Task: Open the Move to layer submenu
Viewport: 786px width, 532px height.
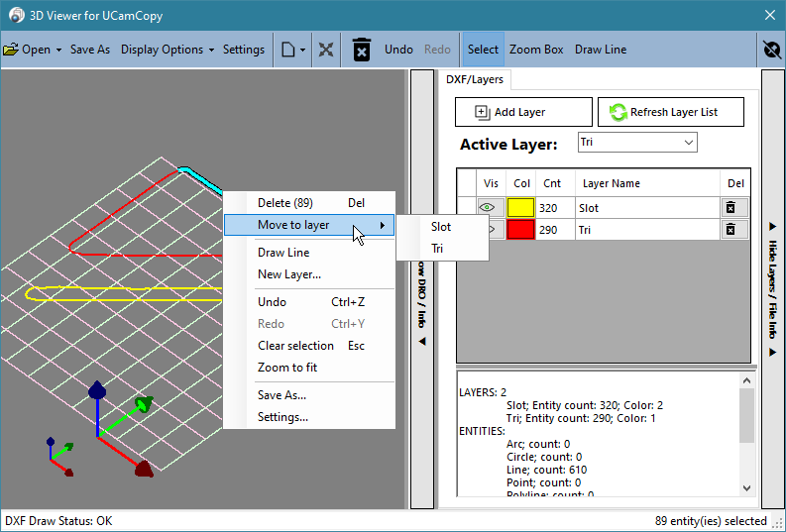Action: (309, 225)
